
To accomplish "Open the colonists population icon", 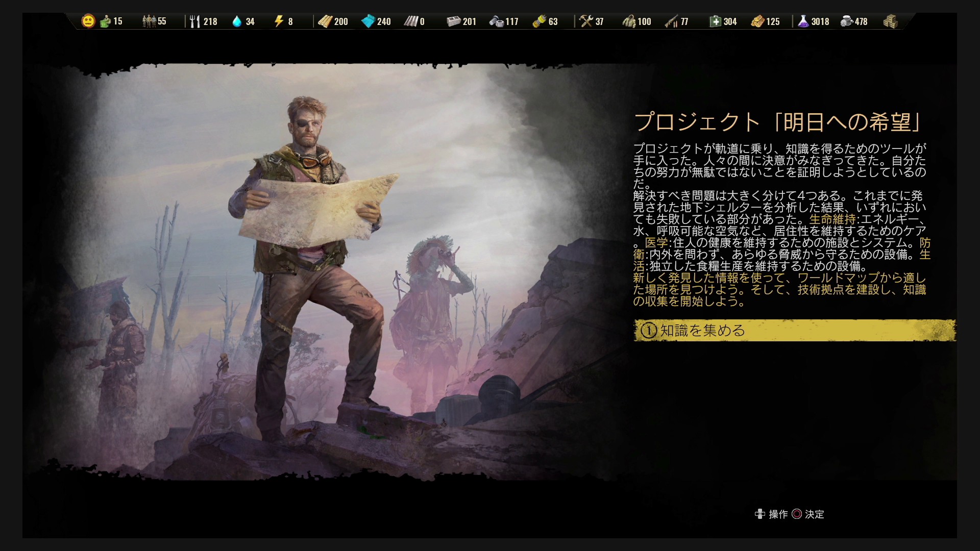I will 149,21.
